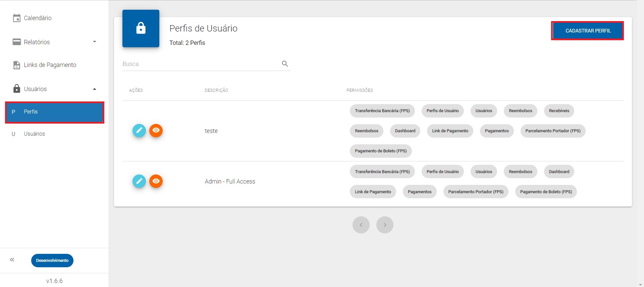Click the blue lock icon beside page title
Screen dimensions: 644x287
coord(141,28)
